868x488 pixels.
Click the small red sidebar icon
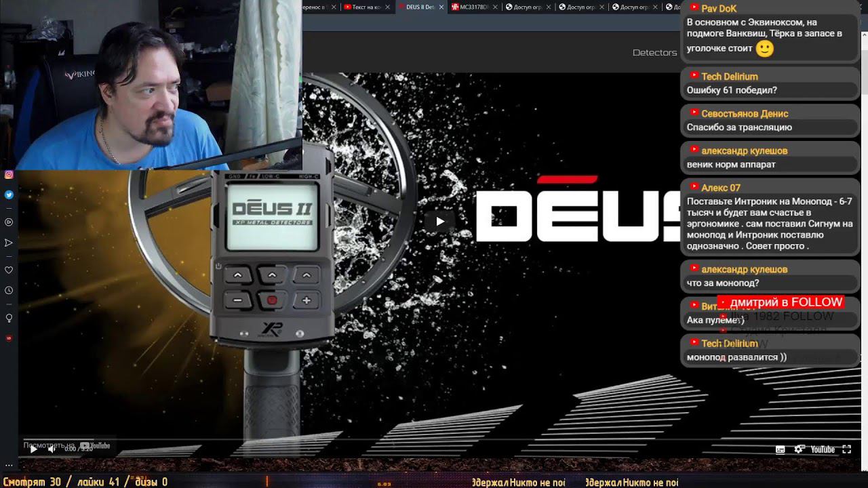[x=9, y=338]
